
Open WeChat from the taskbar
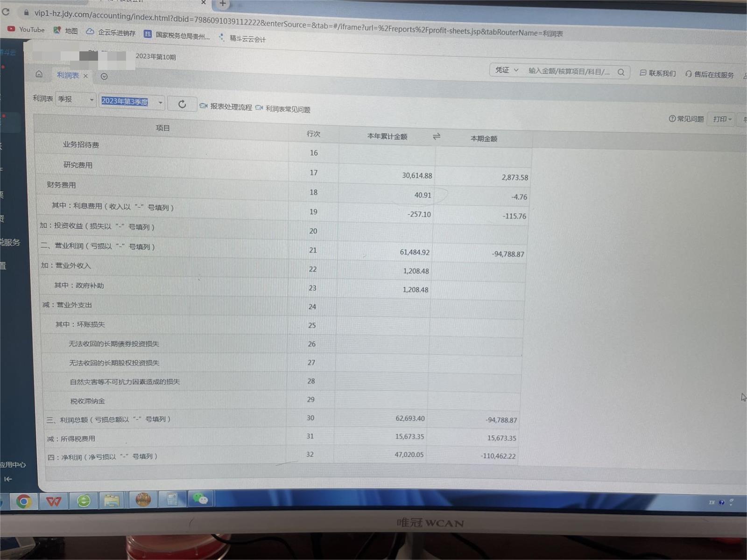200,500
